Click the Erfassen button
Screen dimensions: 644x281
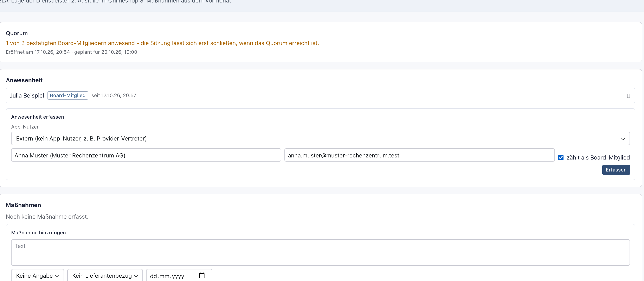coord(616,170)
